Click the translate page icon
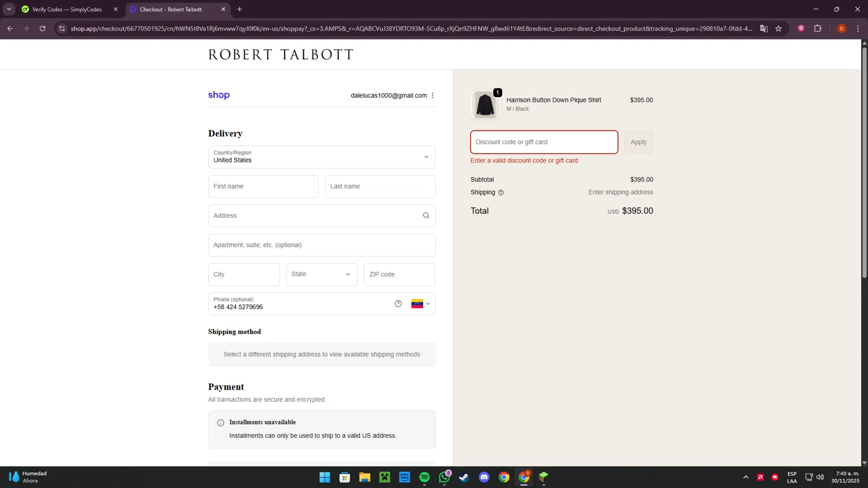Image resolution: width=868 pixels, height=488 pixels. 764,28
